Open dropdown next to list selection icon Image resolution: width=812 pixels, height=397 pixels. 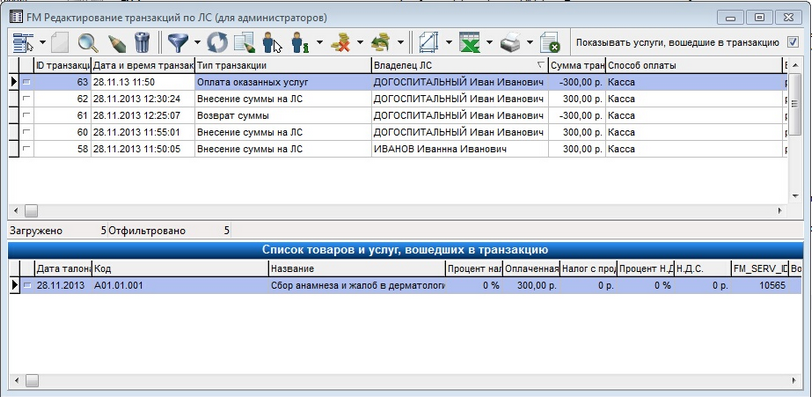pyautogui.click(x=42, y=42)
